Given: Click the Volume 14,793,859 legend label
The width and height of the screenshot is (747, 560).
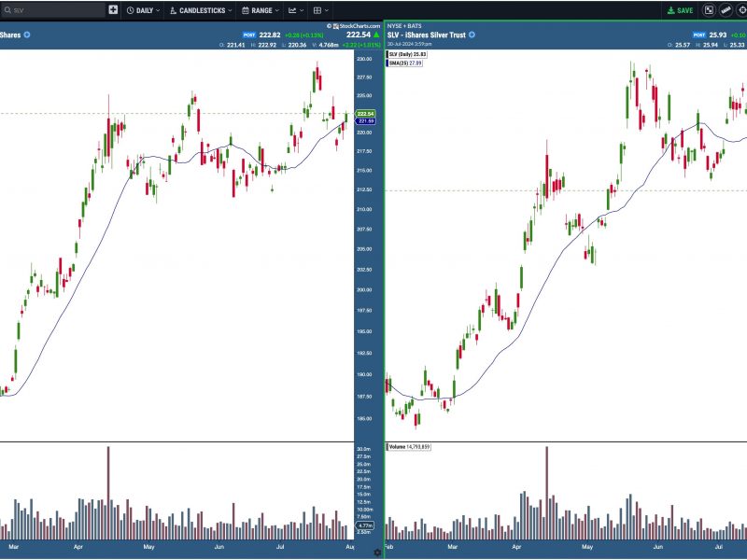Looking at the screenshot, I should (x=409, y=447).
